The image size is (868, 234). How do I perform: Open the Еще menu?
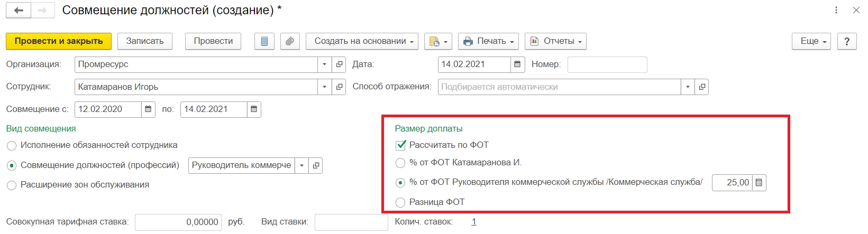pyautogui.click(x=811, y=41)
